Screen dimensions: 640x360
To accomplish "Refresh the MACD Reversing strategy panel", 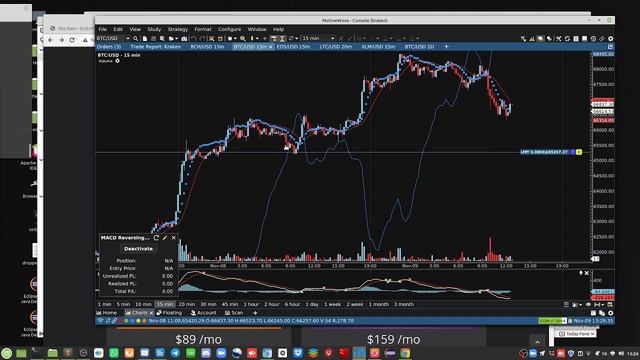I will (x=156, y=238).
